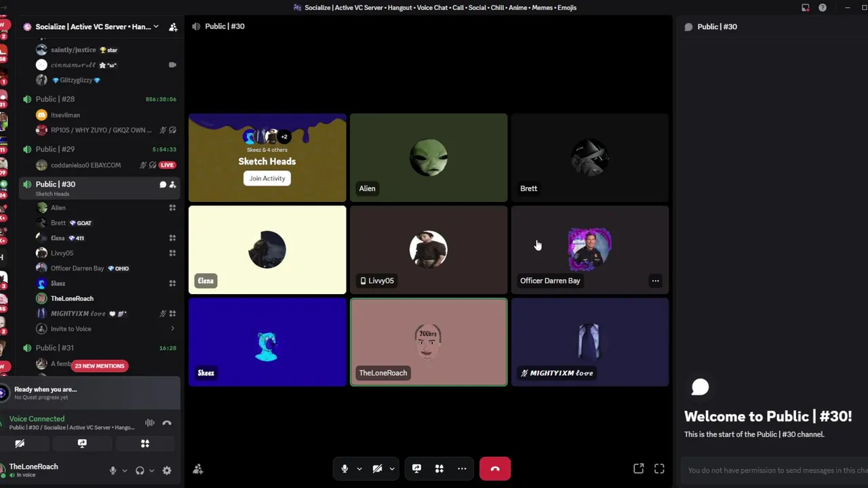Open activities icon in the call bar
The width and height of the screenshot is (868, 488).
(439, 468)
